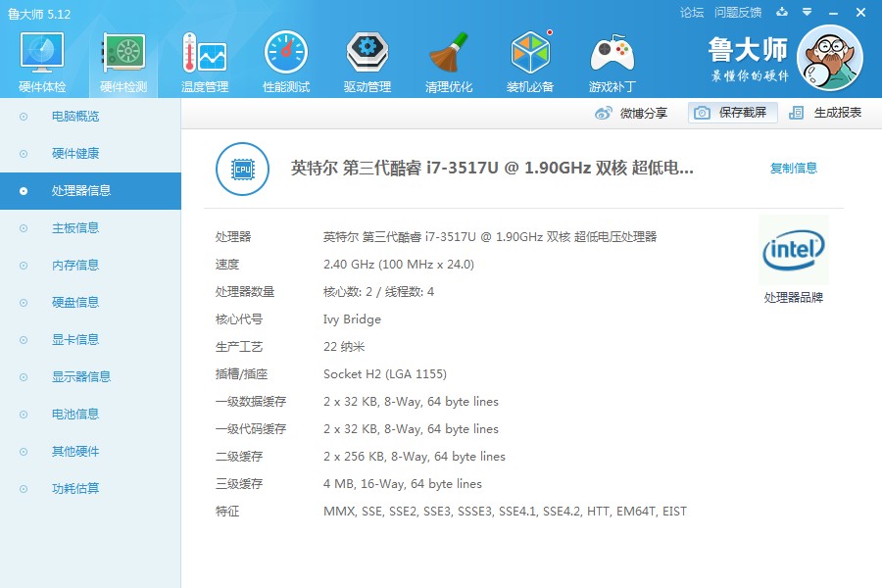Select 功耗估算 in sidebar

pos(90,488)
